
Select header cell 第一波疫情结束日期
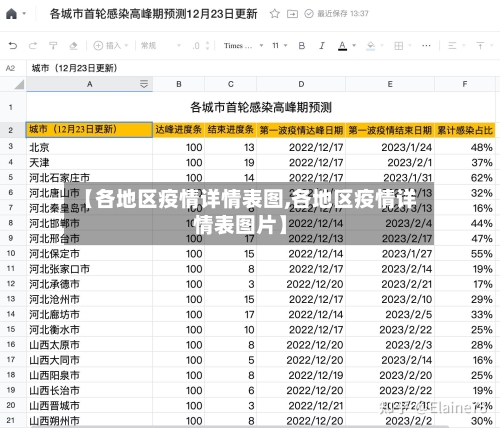click(x=390, y=130)
